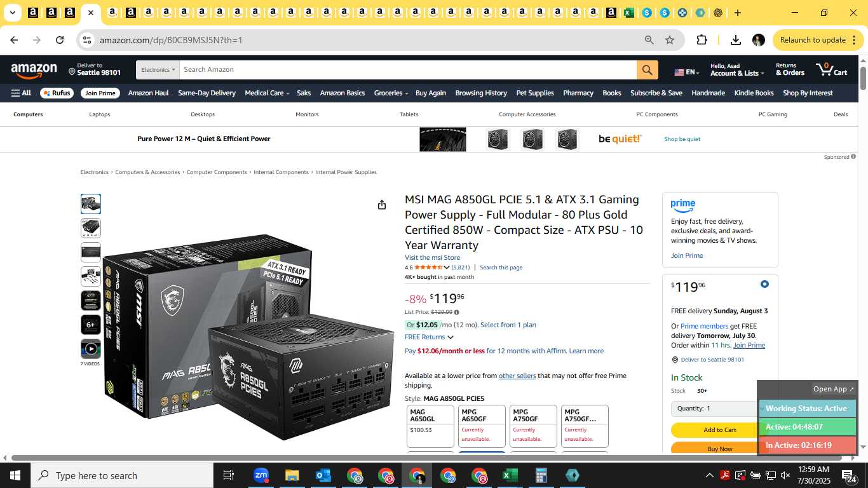This screenshot has height=488, width=868.
Task: Click the List Price info icon
Action: coord(456,312)
